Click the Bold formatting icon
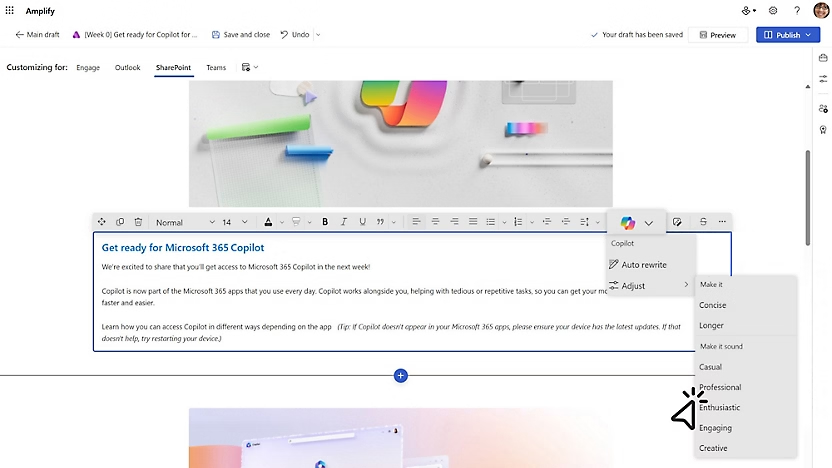Image resolution: width=832 pixels, height=468 pixels. tap(325, 222)
